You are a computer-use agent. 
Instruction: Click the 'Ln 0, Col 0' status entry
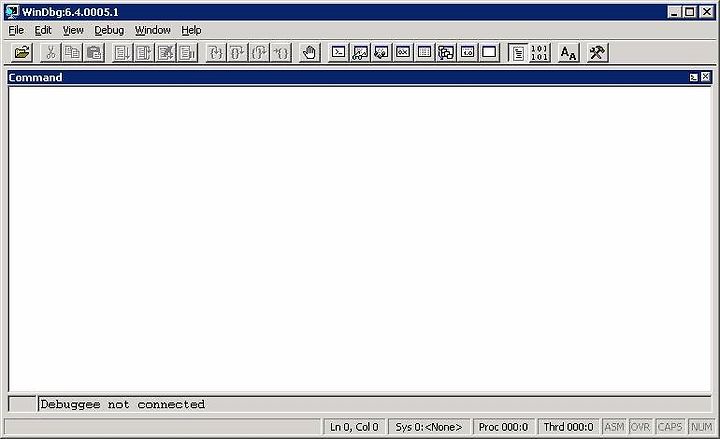(354, 427)
